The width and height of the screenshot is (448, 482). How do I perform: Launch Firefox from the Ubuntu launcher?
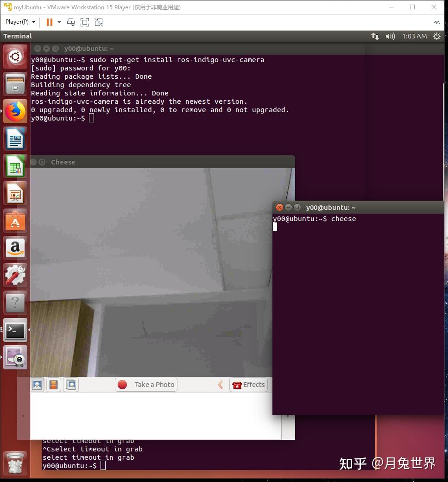(15, 111)
